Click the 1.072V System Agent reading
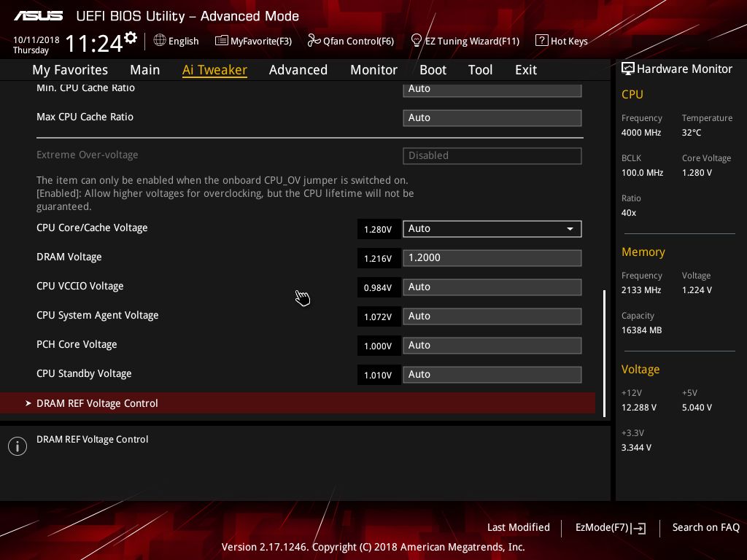Image resolution: width=747 pixels, height=560 pixels. 379,316
